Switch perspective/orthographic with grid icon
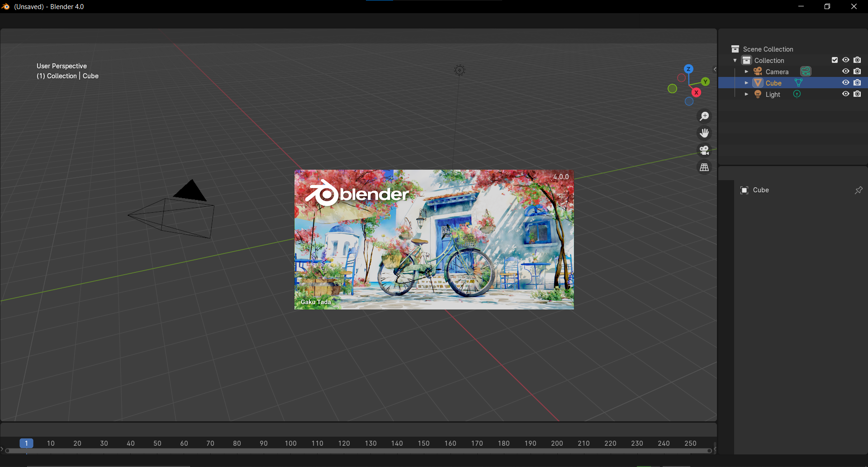This screenshot has height=467, width=868. 704,167
